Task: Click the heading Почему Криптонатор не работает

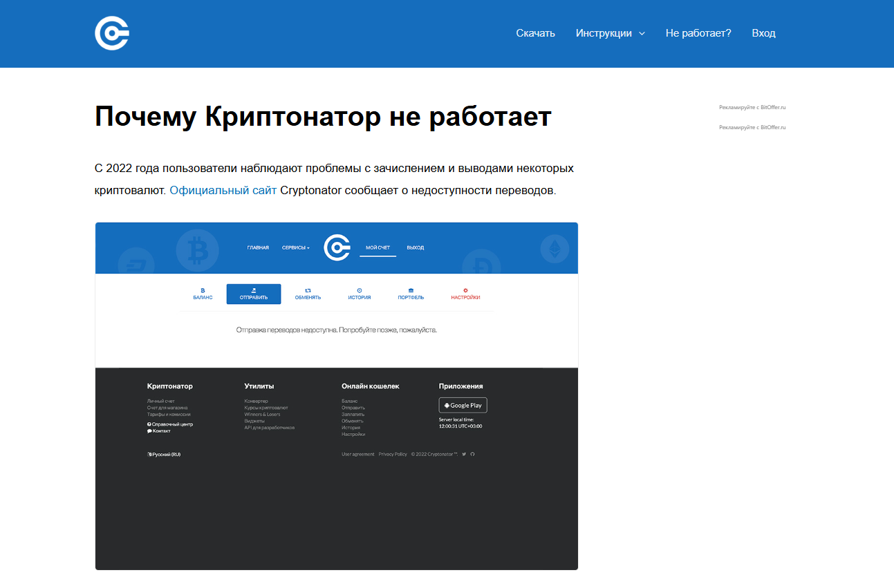Action: (x=323, y=117)
